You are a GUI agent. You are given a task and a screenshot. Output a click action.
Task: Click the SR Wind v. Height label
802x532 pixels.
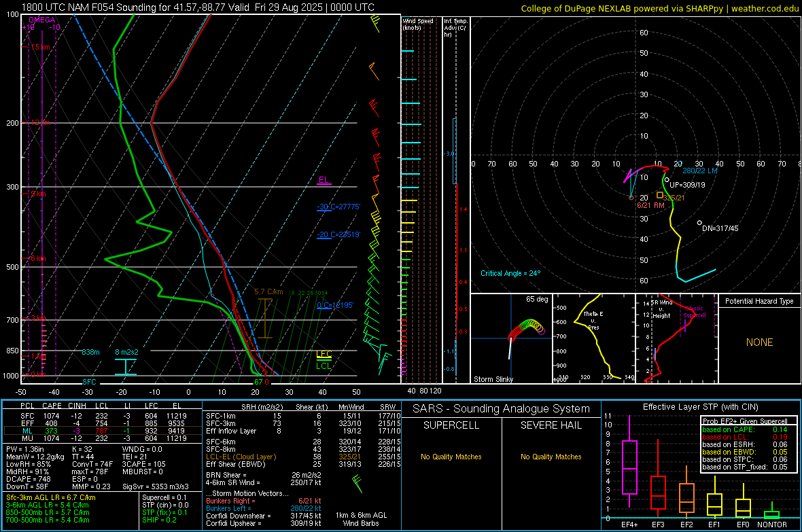pos(662,309)
